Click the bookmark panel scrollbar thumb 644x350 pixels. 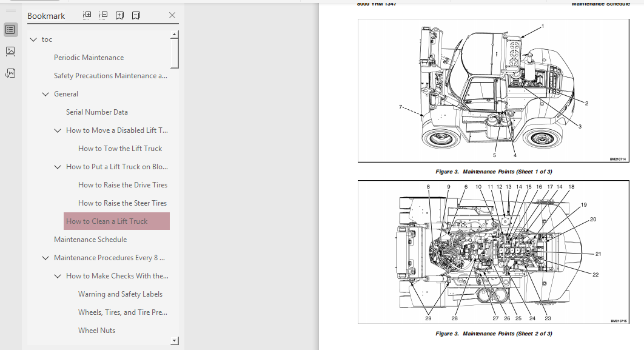click(x=175, y=53)
